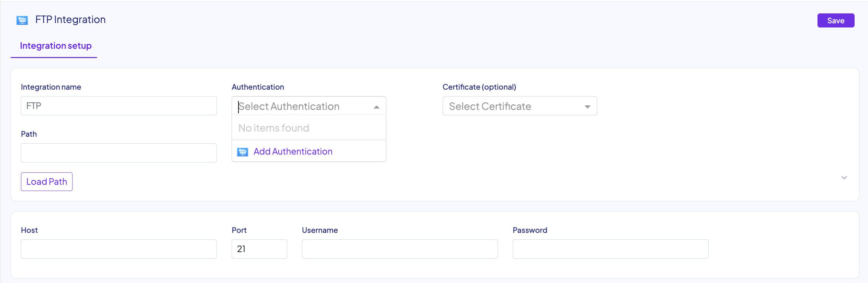868x283 pixels.
Task: Click the icon beside Add Authentication
Action: [243, 152]
